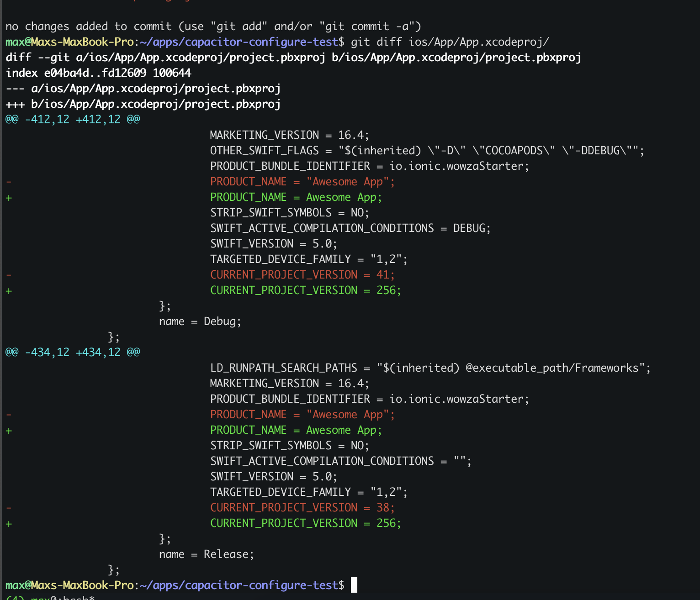Select CURRENT_PROJECT_VERSION = 41 removed line
Image resolution: width=700 pixels, height=600 pixels.
302,274
